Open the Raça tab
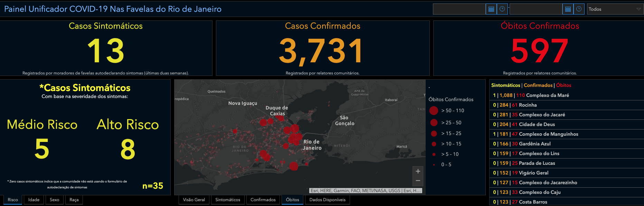Screen dimensions: 644x206 tap(74, 200)
